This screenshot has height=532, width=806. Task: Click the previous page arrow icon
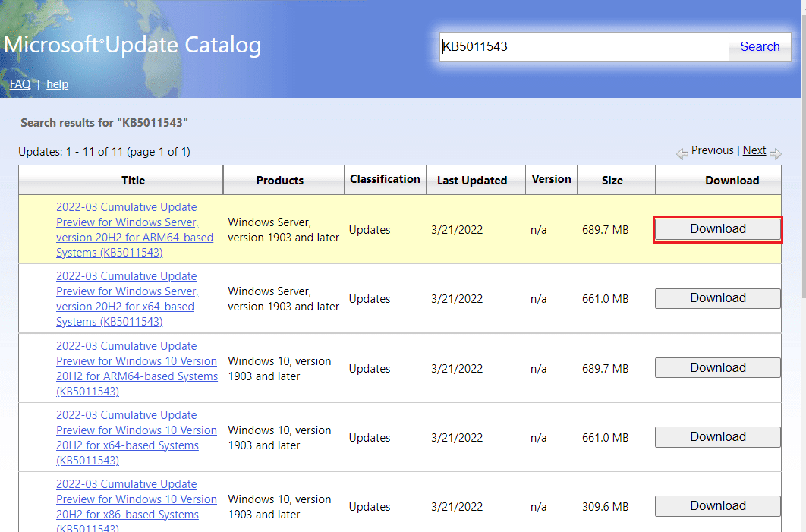click(682, 154)
